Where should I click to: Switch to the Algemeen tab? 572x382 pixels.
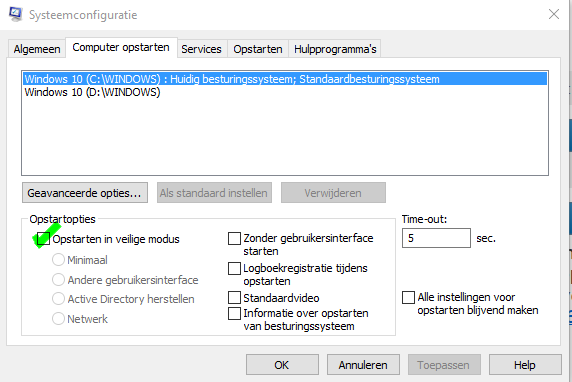pyautogui.click(x=37, y=49)
